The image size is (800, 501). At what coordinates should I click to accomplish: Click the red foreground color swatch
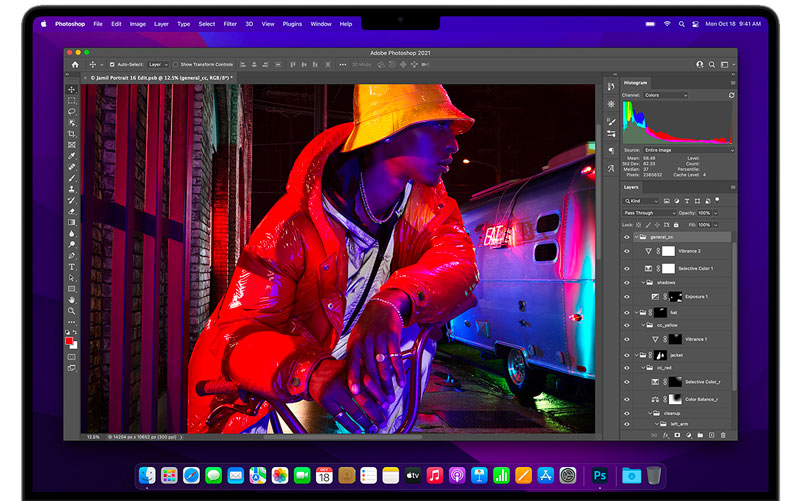click(69, 341)
